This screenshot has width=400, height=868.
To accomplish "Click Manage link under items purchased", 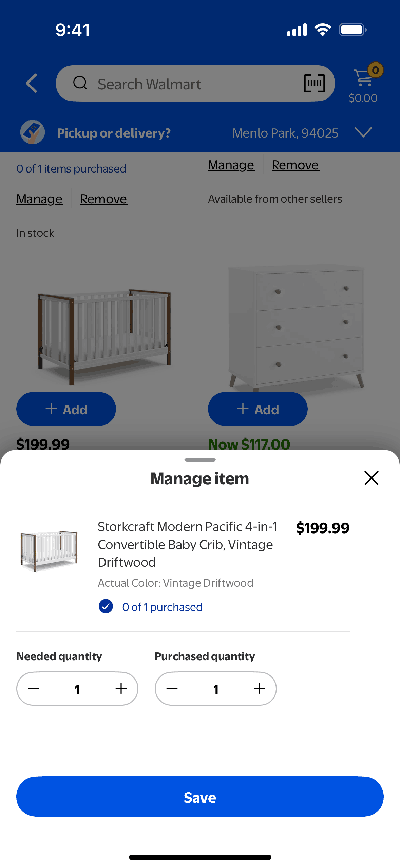I will 39,199.
